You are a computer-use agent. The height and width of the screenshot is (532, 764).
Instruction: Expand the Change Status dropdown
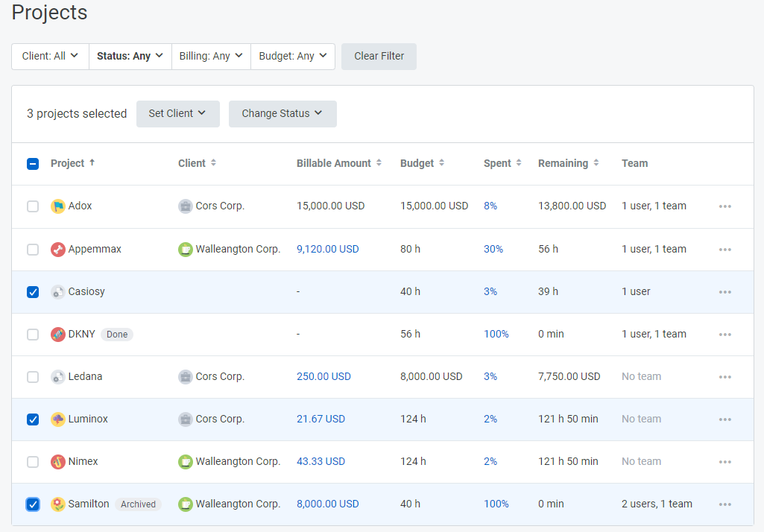282,113
